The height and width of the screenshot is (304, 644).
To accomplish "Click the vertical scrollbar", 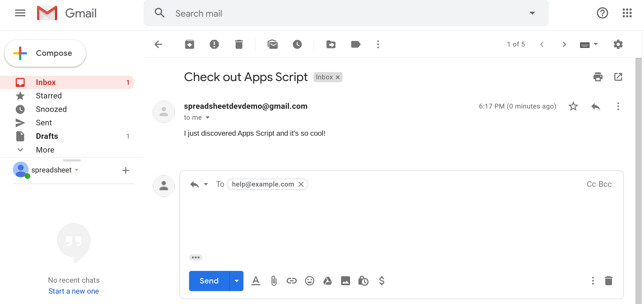I will coord(639,181).
